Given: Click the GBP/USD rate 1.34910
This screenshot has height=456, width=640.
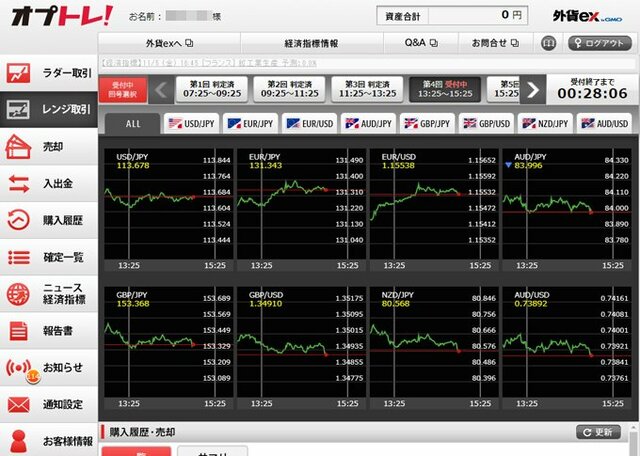Looking at the screenshot, I should (266, 303).
